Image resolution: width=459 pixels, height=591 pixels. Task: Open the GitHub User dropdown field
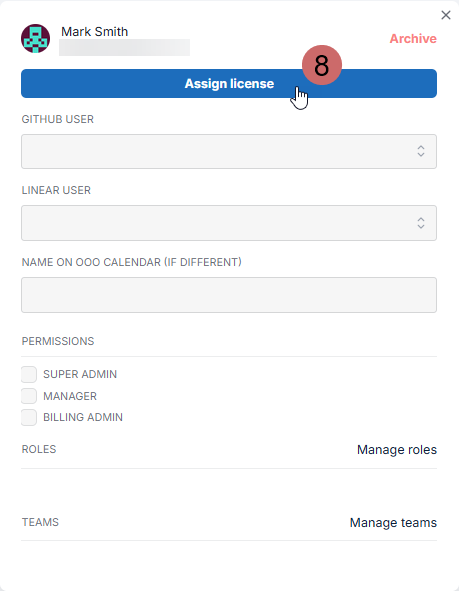click(x=229, y=151)
